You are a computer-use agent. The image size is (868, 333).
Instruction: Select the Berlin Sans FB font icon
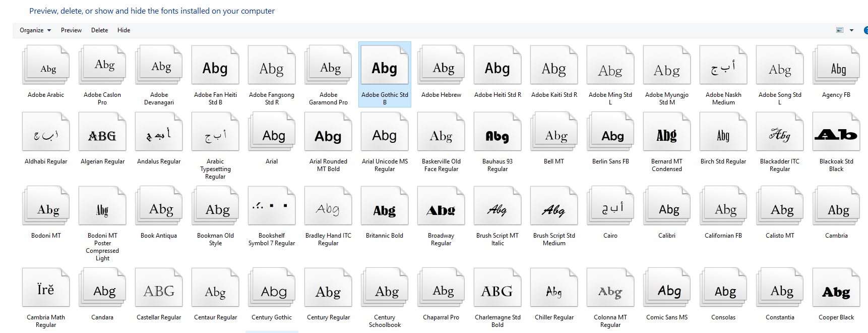tap(610, 132)
